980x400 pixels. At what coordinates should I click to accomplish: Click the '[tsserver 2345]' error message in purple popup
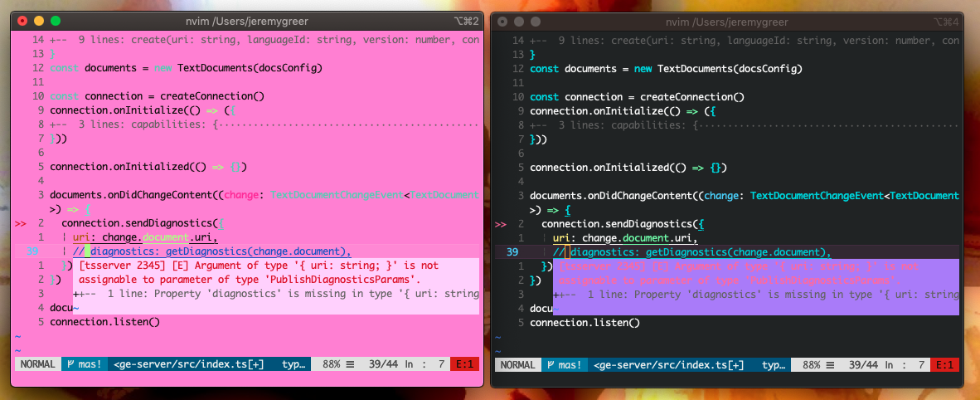[739, 273]
